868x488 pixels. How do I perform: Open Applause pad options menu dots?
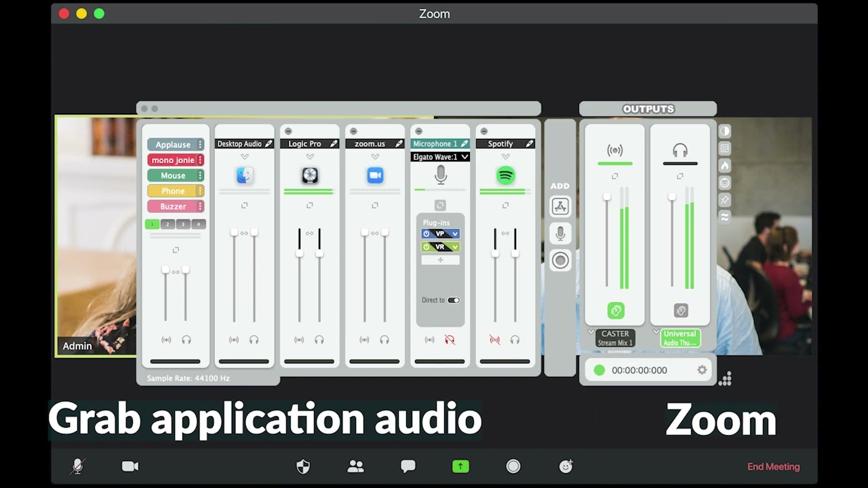pos(200,144)
